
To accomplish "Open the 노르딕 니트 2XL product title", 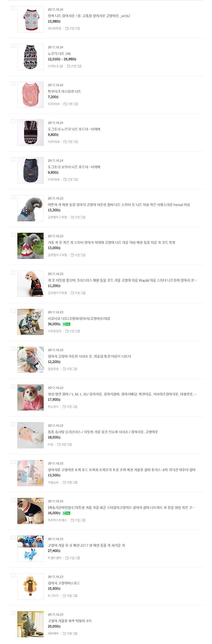I will 59,54.
